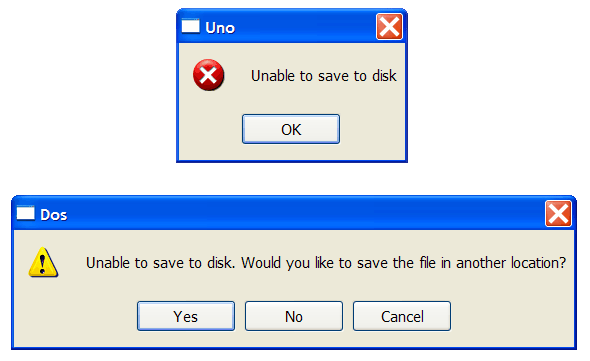Open the Uno window system menu icon

pyautogui.click(x=190, y=26)
